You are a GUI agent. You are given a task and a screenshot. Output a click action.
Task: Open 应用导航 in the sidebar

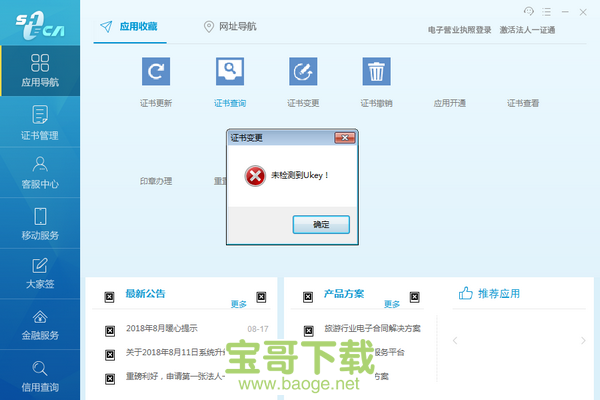click(40, 71)
